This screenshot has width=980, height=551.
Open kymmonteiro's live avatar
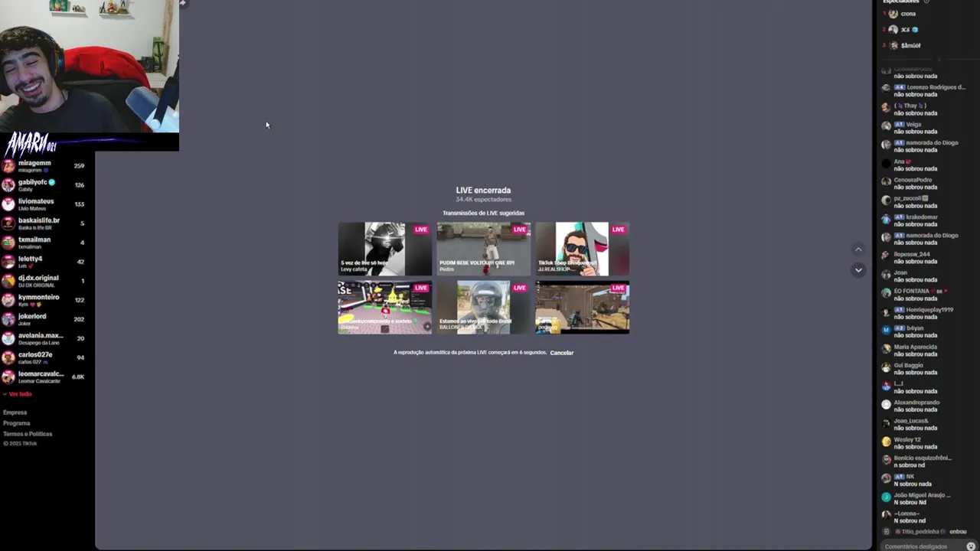point(8,300)
